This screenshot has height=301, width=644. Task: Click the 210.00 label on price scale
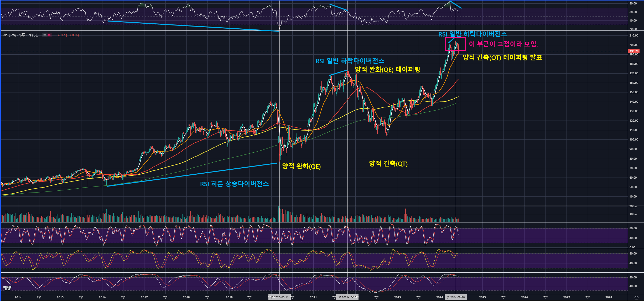click(x=633, y=35)
